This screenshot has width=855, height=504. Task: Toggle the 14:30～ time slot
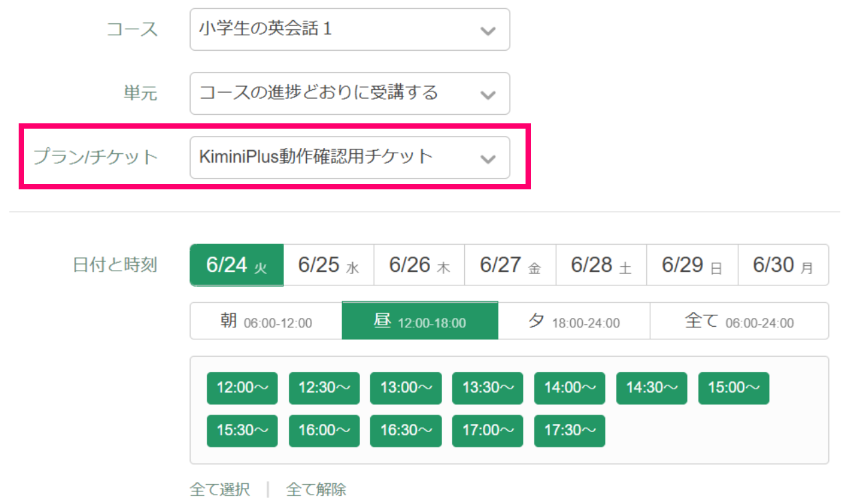652,388
